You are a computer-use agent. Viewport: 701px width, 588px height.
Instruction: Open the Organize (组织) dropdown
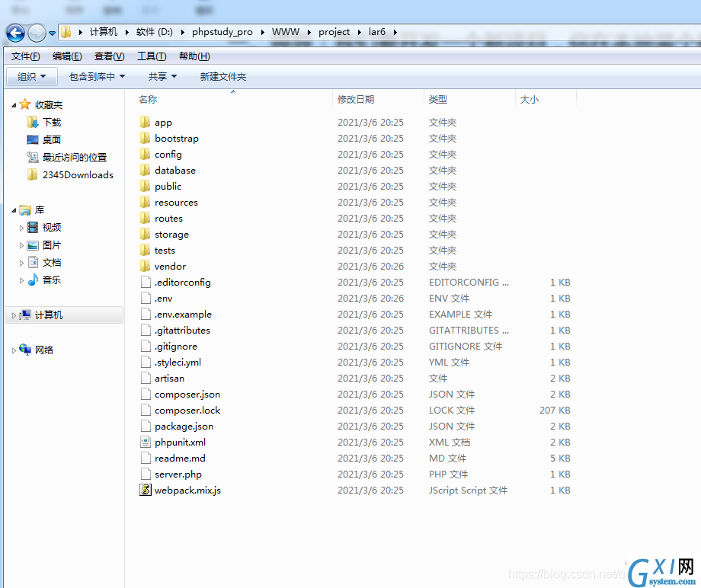32,76
